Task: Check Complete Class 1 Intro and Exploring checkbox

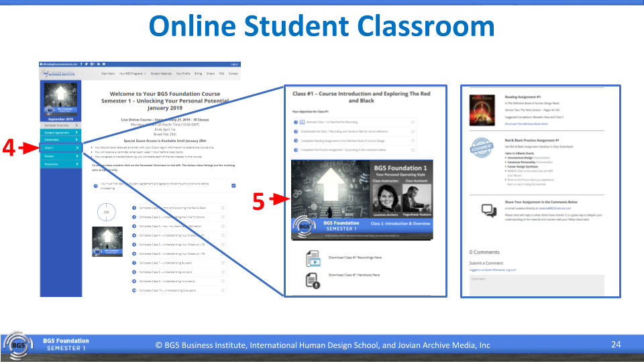Action: coord(223,208)
